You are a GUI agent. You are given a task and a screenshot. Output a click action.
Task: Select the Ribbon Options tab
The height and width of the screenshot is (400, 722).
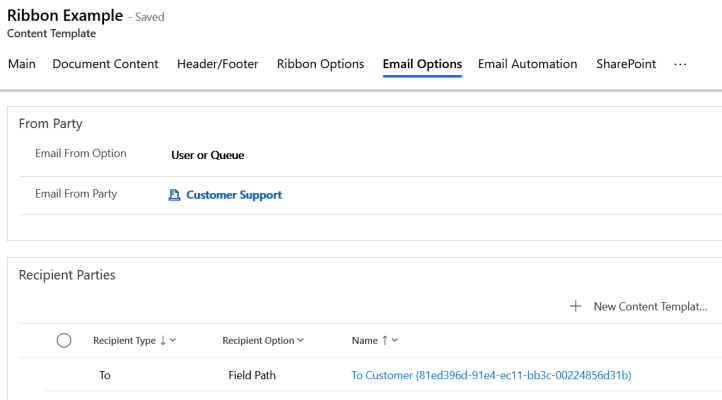coord(320,64)
